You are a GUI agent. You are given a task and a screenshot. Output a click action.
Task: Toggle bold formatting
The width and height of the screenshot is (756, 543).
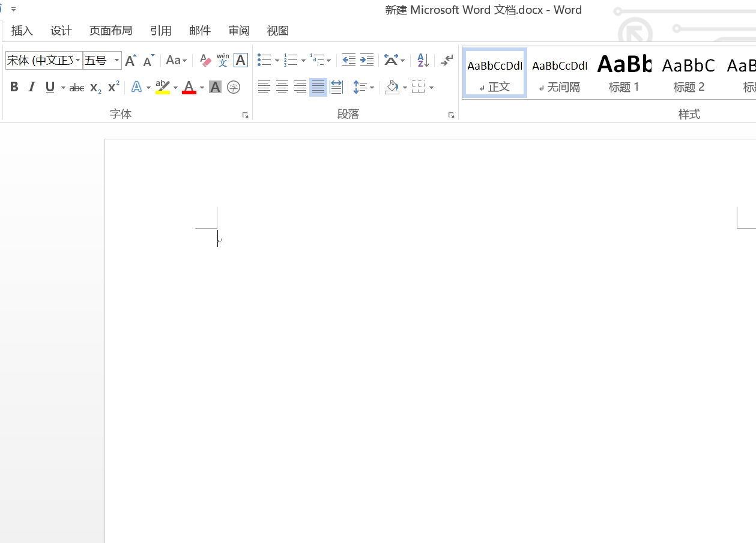[x=14, y=88]
